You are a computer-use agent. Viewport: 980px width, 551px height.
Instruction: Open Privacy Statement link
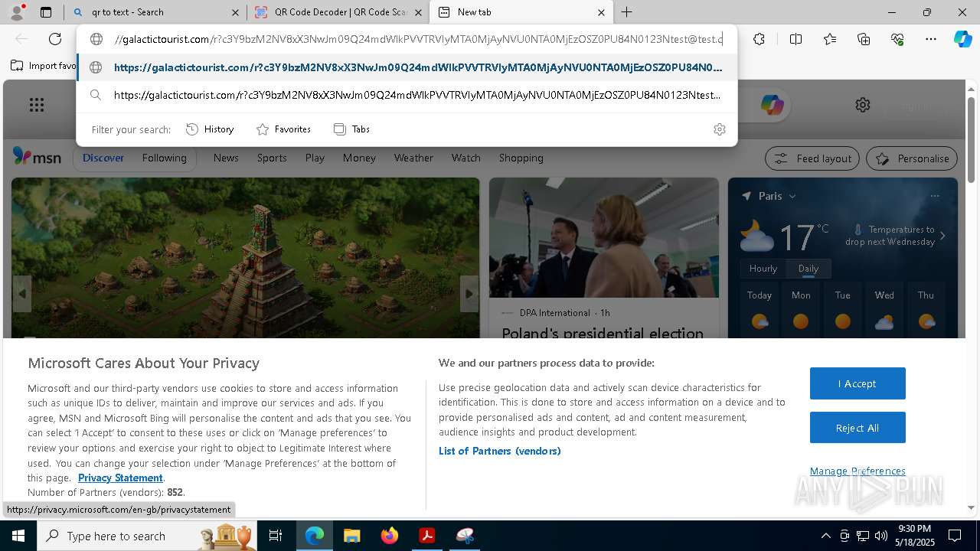120,478
